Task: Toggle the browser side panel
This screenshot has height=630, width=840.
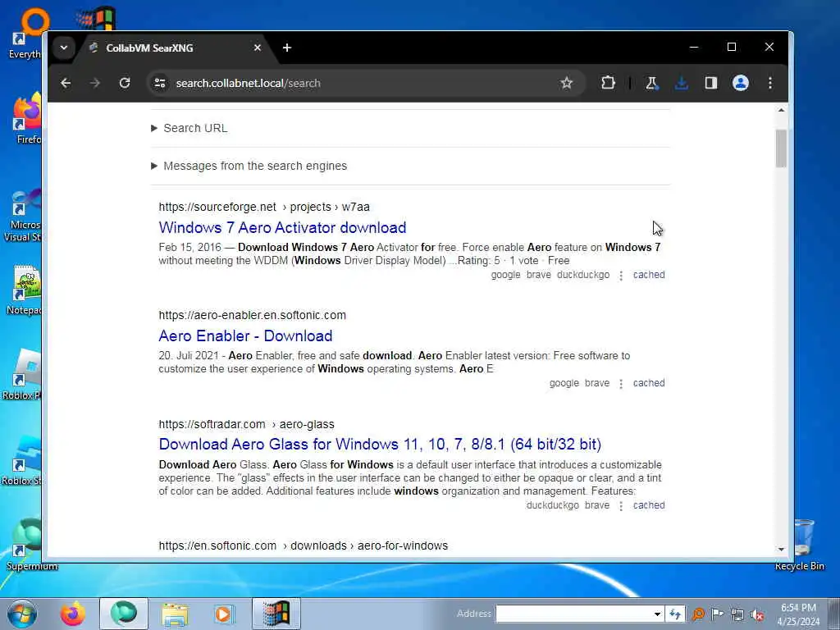Action: (711, 83)
